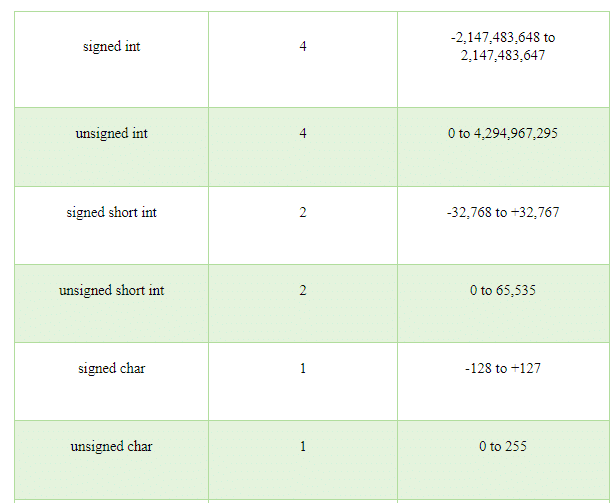
Task: Click size value 4 in signed int row
Action: [x=303, y=46]
